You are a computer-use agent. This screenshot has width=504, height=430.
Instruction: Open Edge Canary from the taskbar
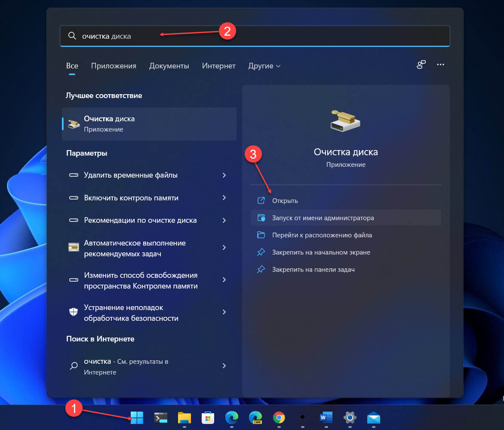click(x=255, y=418)
